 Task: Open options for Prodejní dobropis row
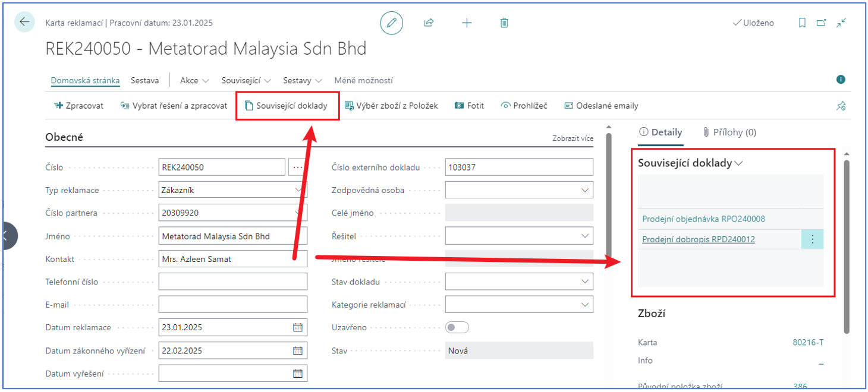(812, 239)
